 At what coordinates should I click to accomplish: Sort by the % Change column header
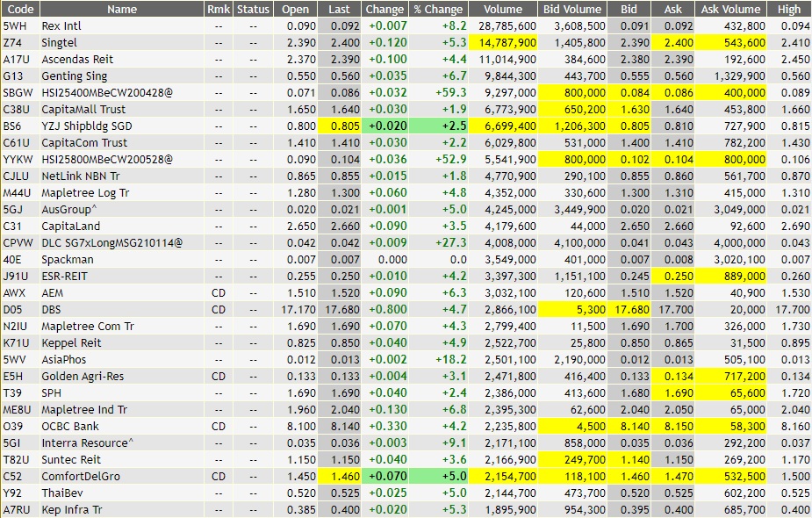[x=439, y=10]
